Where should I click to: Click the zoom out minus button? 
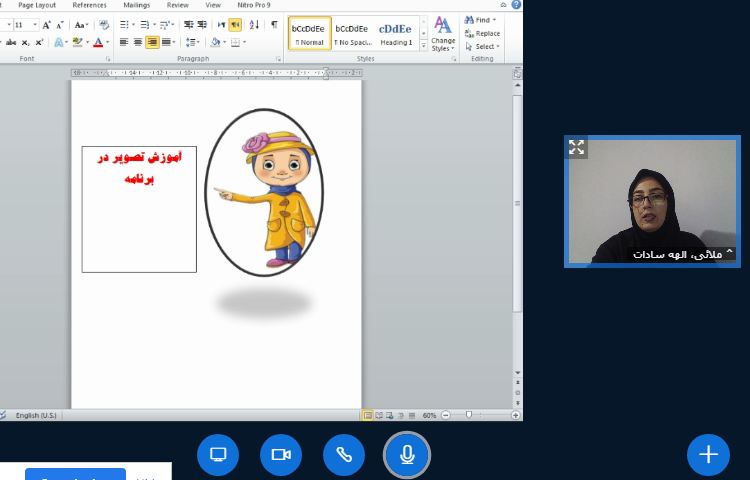[445, 415]
